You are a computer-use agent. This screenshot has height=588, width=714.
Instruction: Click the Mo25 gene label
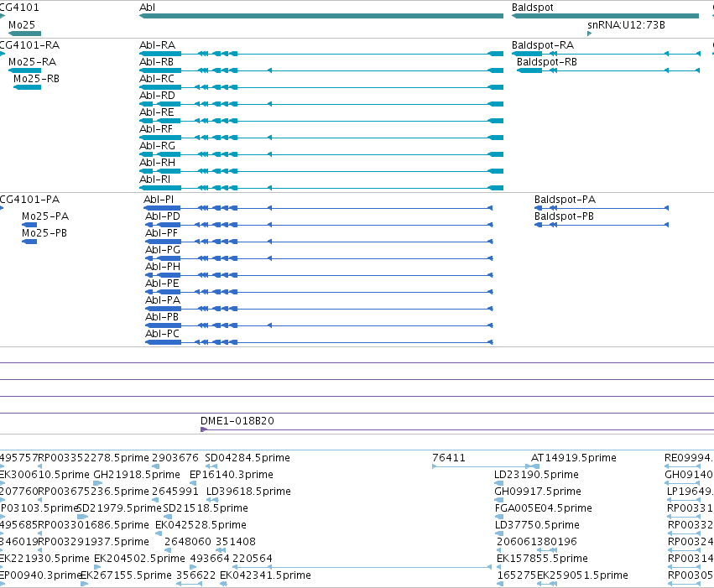pos(22,24)
